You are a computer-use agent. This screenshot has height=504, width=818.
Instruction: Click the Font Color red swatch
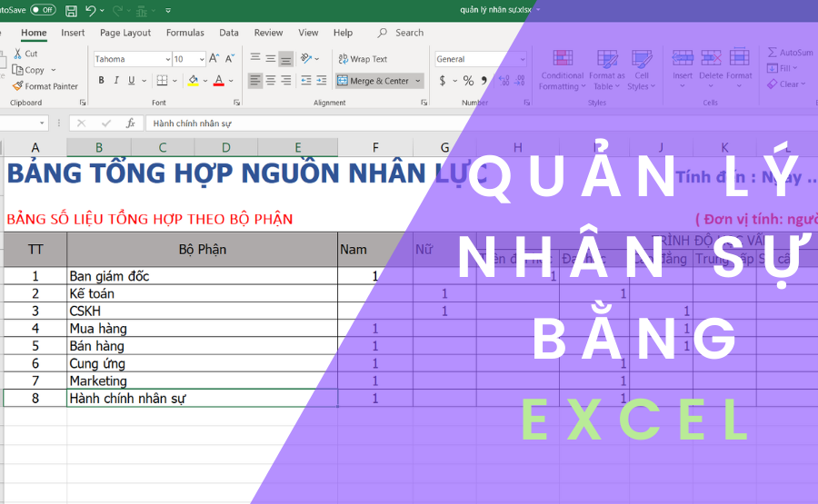(x=218, y=81)
